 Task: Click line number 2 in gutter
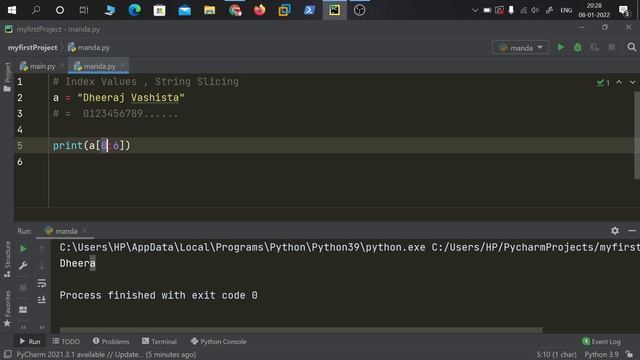[x=20, y=98]
